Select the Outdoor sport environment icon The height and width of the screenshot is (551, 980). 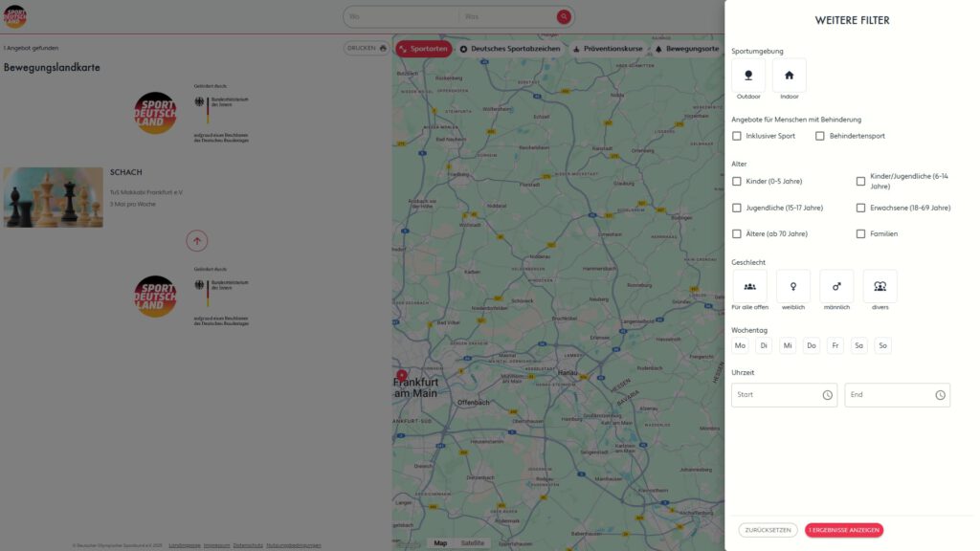(x=748, y=76)
